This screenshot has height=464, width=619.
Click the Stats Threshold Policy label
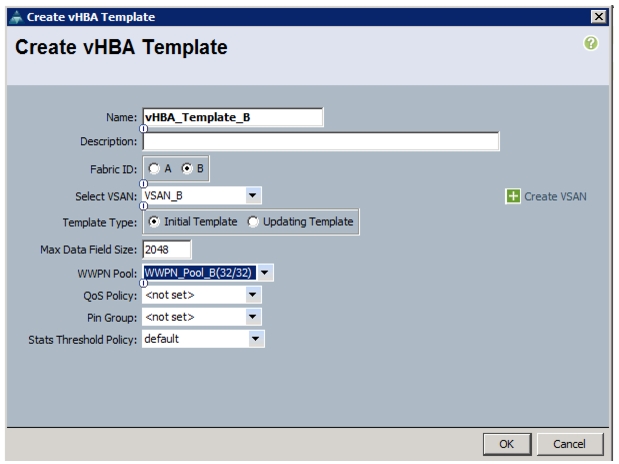[x=83, y=340]
